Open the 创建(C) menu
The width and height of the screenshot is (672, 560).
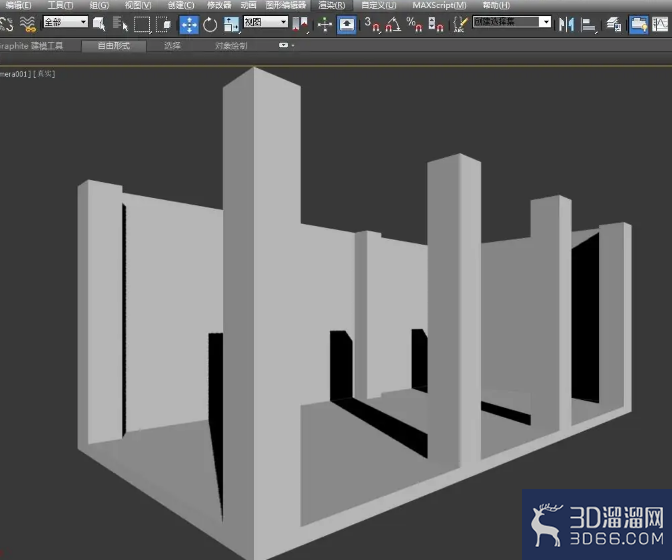tap(180, 6)
